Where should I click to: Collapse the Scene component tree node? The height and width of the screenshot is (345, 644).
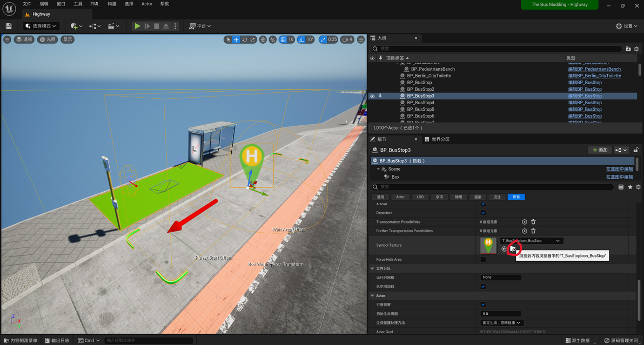tap(378, 169)
